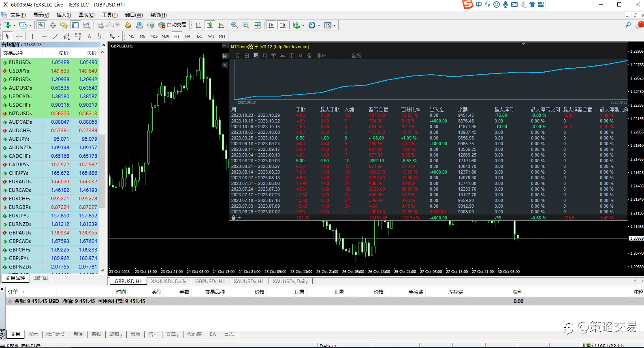Switch to 账户历史 terminal tab

click(55, 334)
